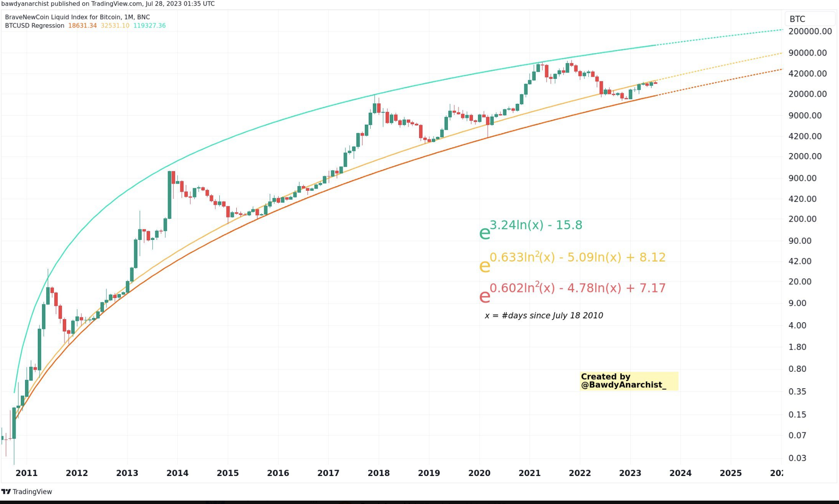Click the 2019 label on the time axis
Image resolution: width=839 pixels, height=504 pixels.
coord(429,473)
